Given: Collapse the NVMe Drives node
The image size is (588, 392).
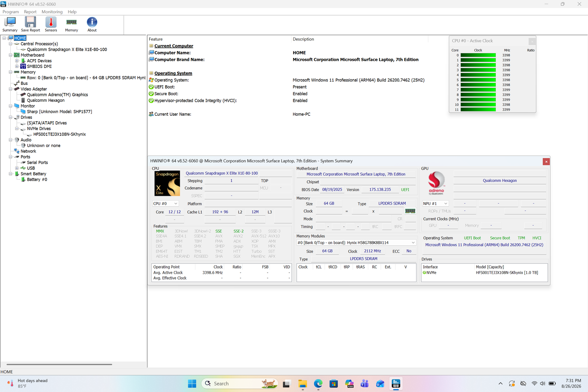Looking at the screenshot, I should click(x=17, y=129).
